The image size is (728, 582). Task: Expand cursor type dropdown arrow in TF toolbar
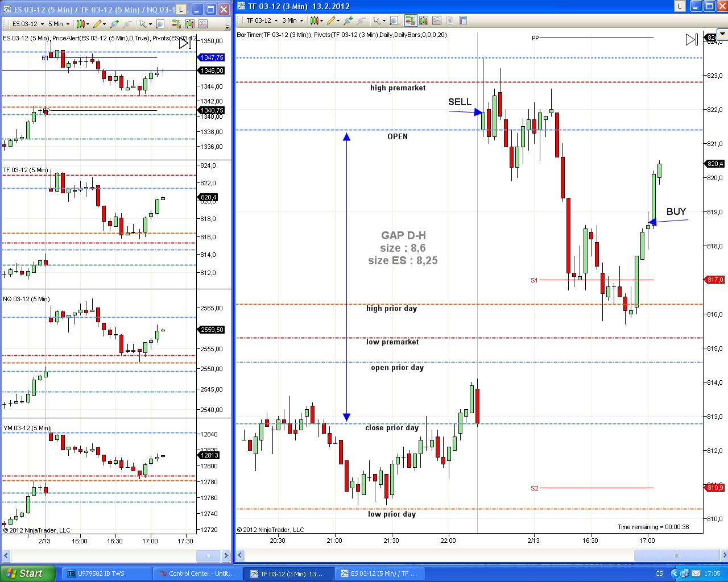point(384,20)
